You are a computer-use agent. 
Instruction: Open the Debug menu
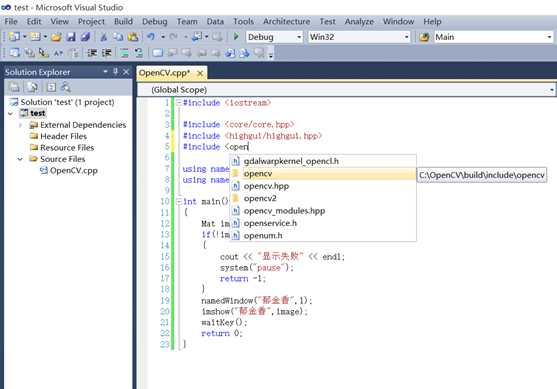coord(155,21)
